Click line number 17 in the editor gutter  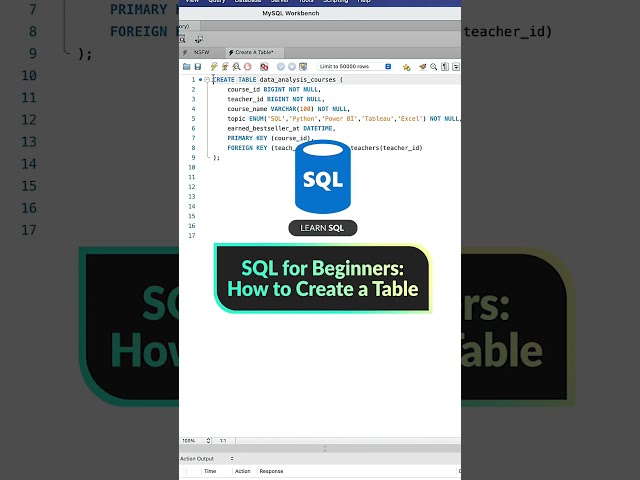[192, 236]
